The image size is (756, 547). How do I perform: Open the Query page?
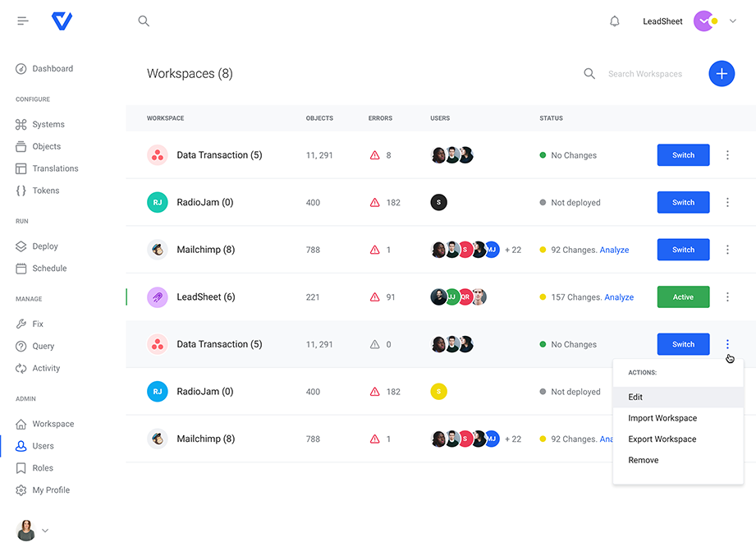point(44,347)
